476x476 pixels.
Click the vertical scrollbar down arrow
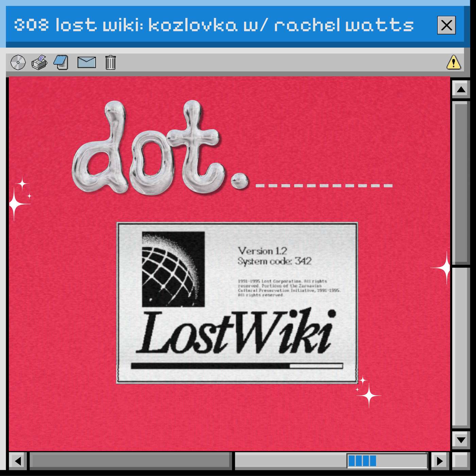coord(461,440)
